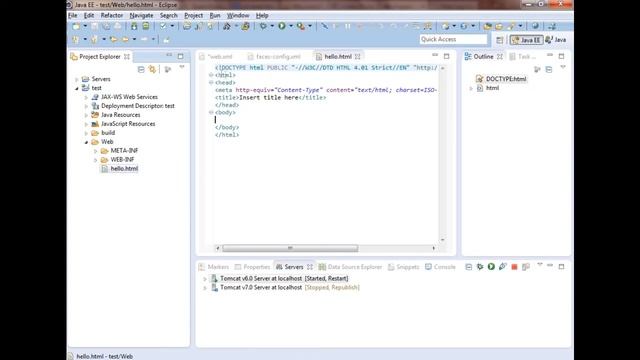Click green Start server icon in Servers view
The width and height of the screenshot is (640, 360).
coord(491,267)
